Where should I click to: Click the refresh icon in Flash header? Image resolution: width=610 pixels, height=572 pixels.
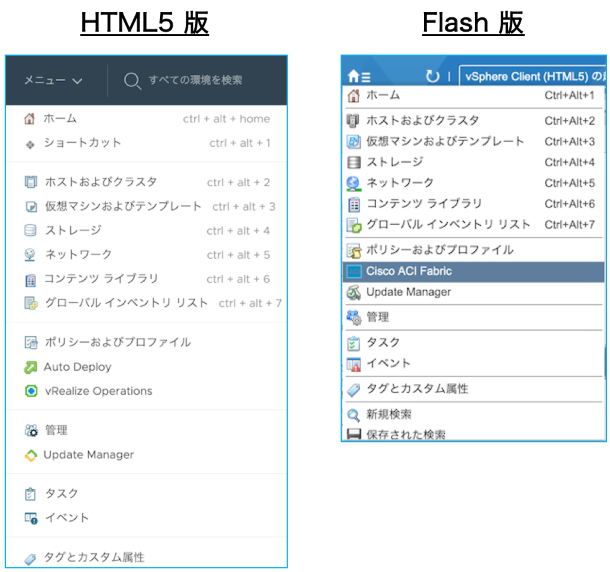click(x=432, y=76)
